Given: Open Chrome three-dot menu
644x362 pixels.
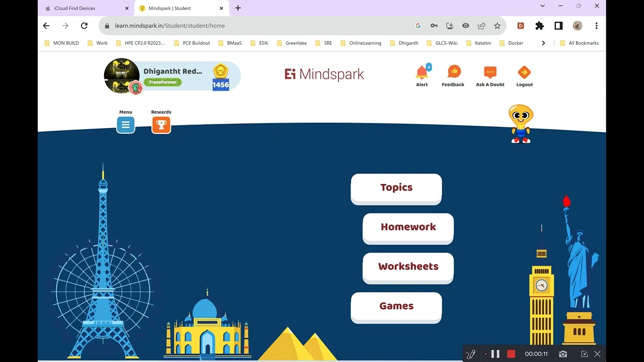Looking at the screenshot, I should point(596,26).
